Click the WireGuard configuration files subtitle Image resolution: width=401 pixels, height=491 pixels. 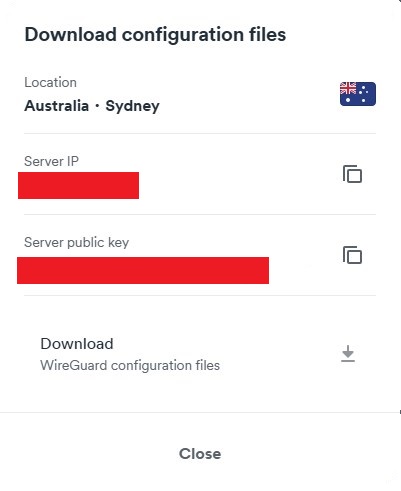130,365
